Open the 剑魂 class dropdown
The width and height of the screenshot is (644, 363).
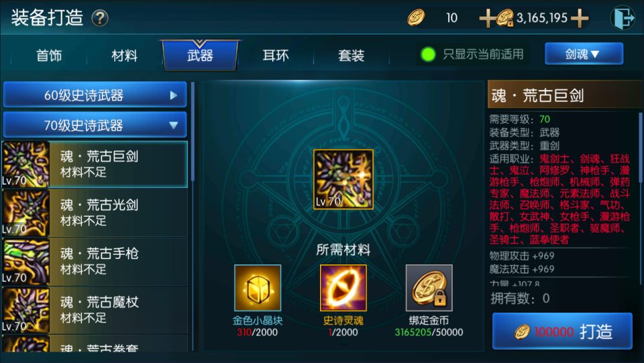pyautogui.click(x=584, y=54)
